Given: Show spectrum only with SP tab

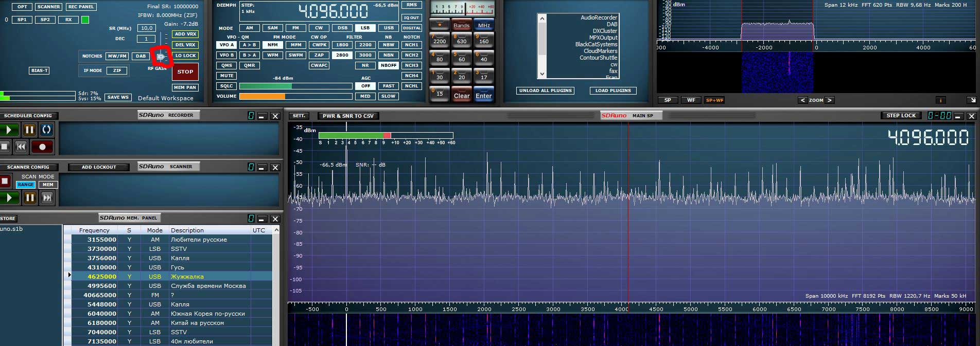Looking at the screenshot, I should tap(668, 100).
